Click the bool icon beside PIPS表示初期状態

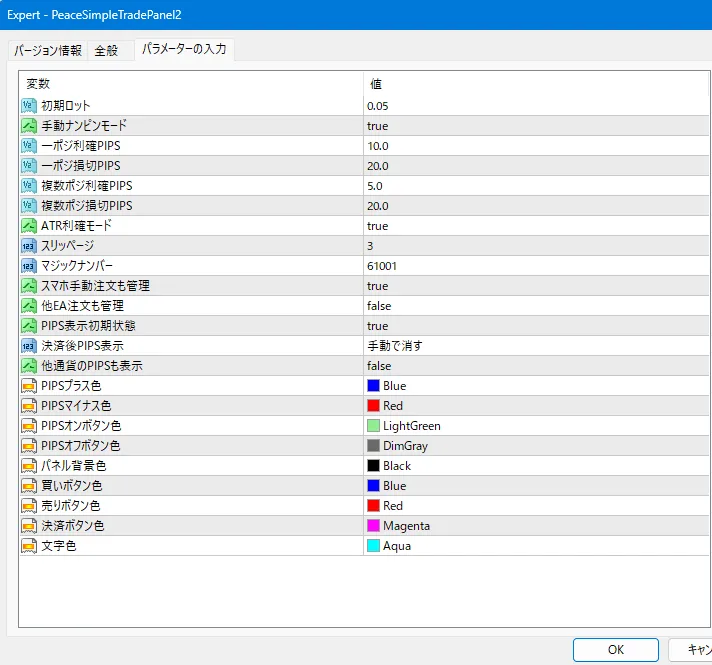[x=29, y=326]
